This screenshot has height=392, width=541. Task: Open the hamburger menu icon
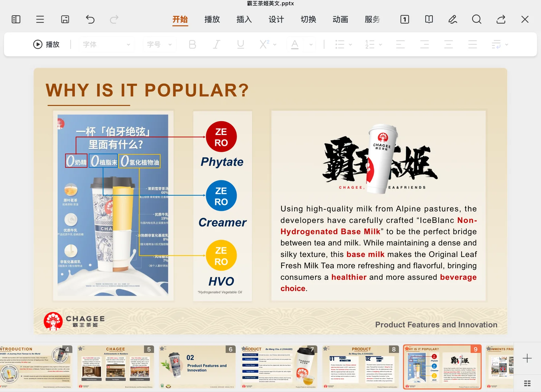40,19
